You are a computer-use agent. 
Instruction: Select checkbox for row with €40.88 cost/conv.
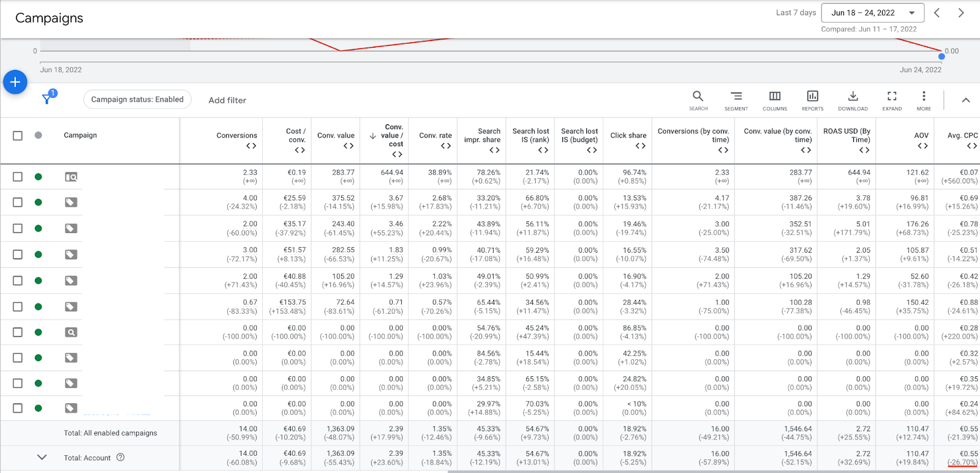pyautogui.click(x=18, y=280)
